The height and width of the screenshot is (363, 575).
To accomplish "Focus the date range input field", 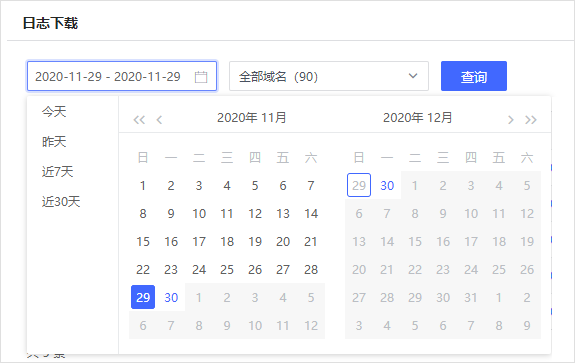I will click(122, 76).
